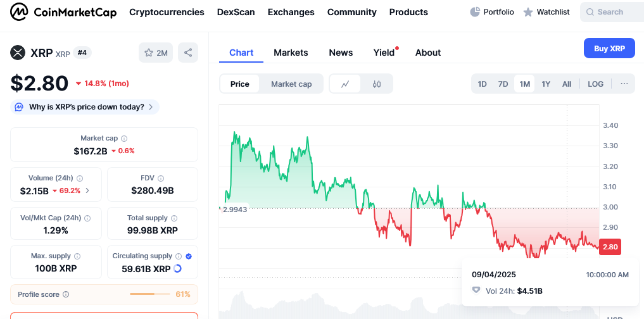Viewport: 644px width, 319px height.
Task: Expand Volume (24h) details chevron
Action: click(x=87, y=191)
